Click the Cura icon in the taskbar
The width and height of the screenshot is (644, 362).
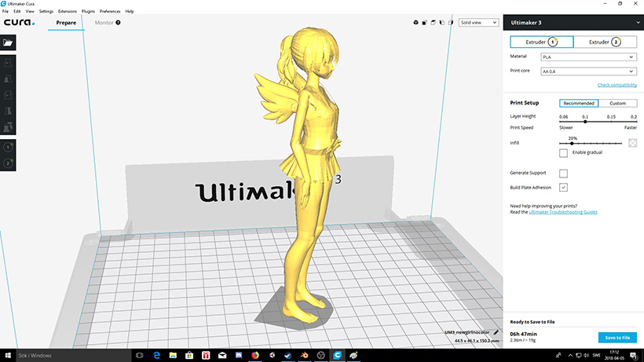point(337,356)
